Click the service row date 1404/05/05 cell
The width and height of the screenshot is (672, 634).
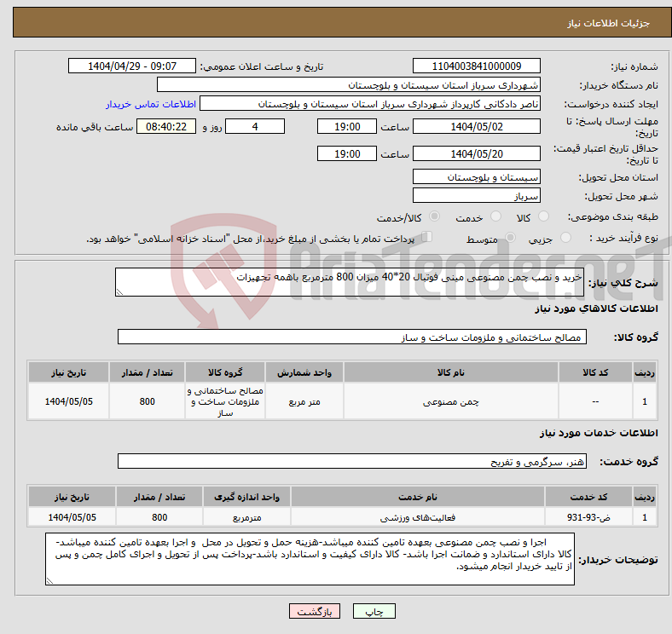click(72, 517)
